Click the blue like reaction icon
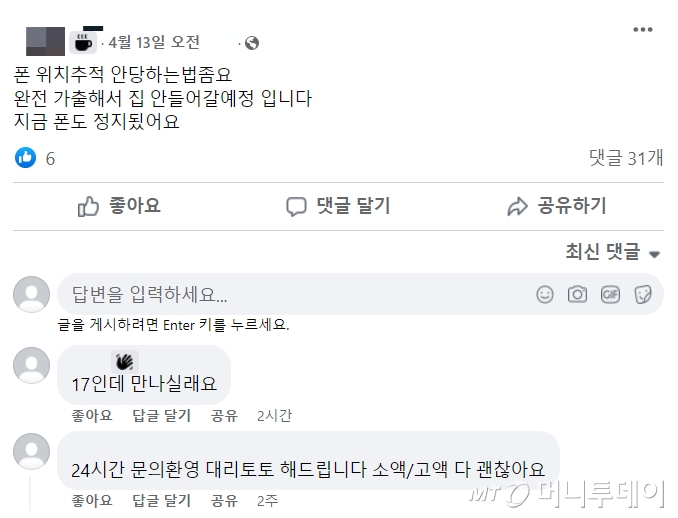Image resolution: width=678 pixels, height=518 pixels. coord(26,157)
